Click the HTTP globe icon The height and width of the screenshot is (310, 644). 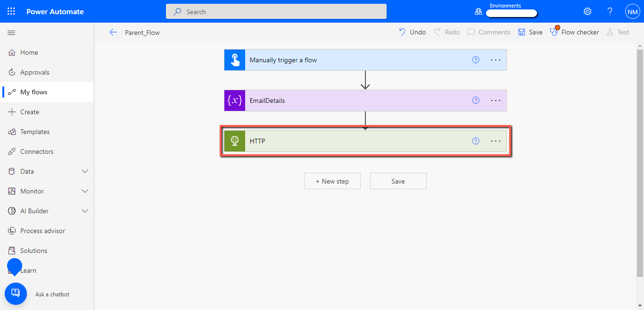235,141
